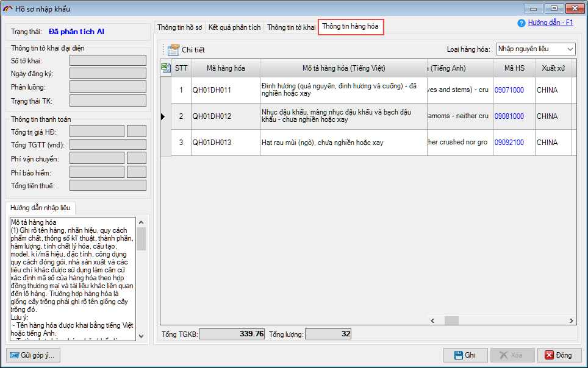Open the Loại hàng hóa dropdown
Viewport: 588px width, 368px height.
coord(570,49)
